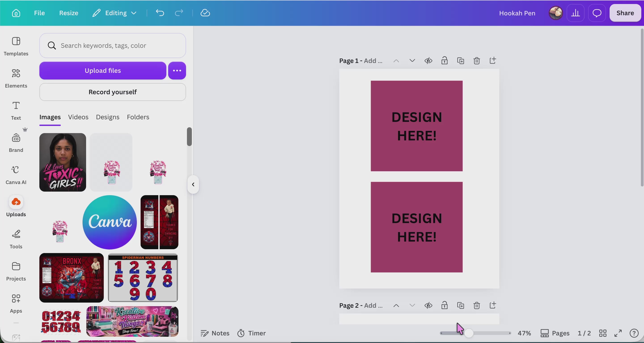
Task: Lock Page 2
Action: tap(445, 305)
